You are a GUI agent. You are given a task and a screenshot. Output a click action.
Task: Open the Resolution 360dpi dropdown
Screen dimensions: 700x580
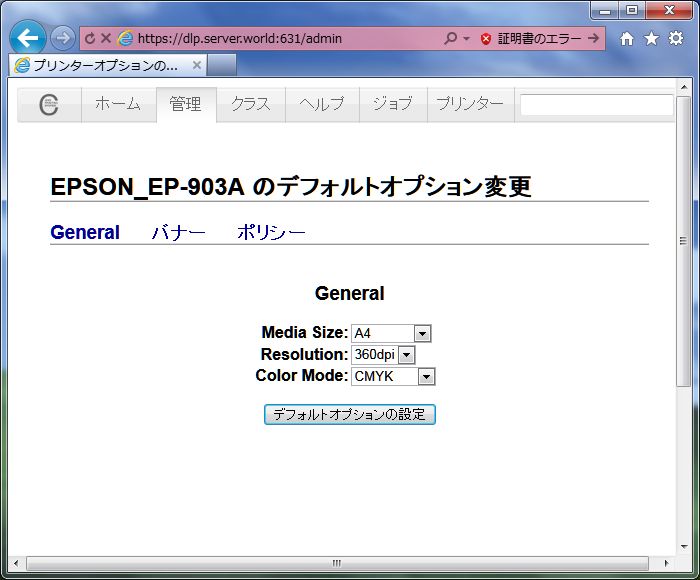click(x=383, y=355)
